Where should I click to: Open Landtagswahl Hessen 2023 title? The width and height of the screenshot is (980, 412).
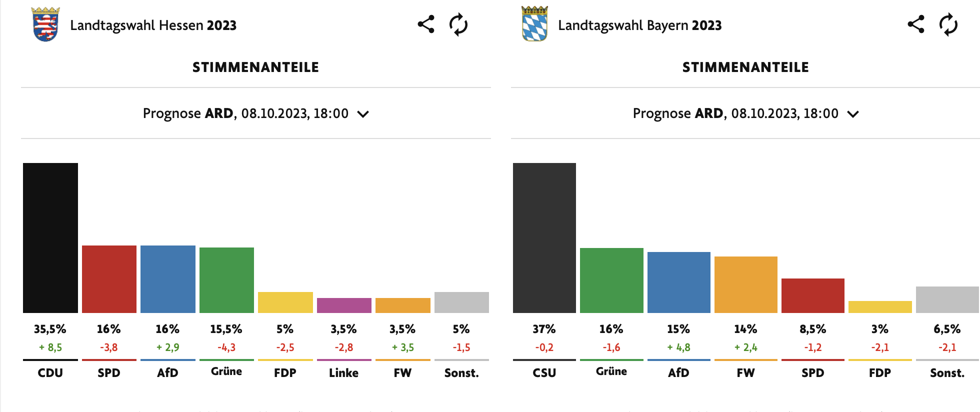coord(153,25)
